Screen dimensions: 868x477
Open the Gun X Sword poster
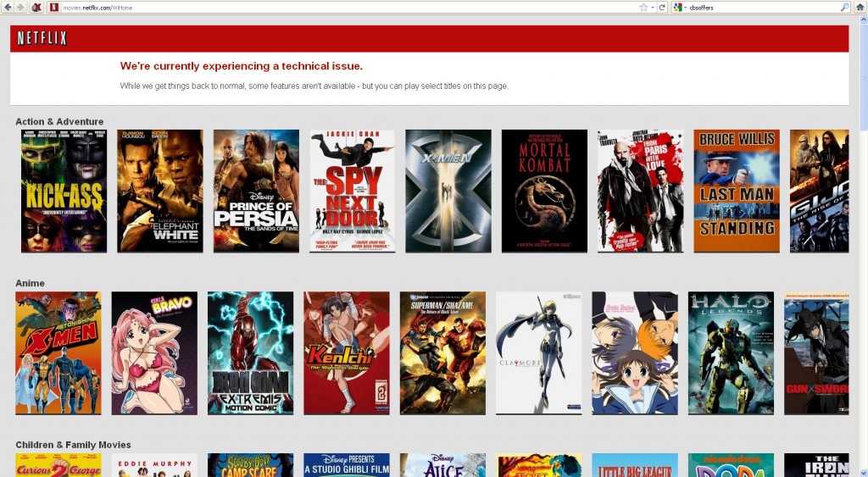coord(816,353)
